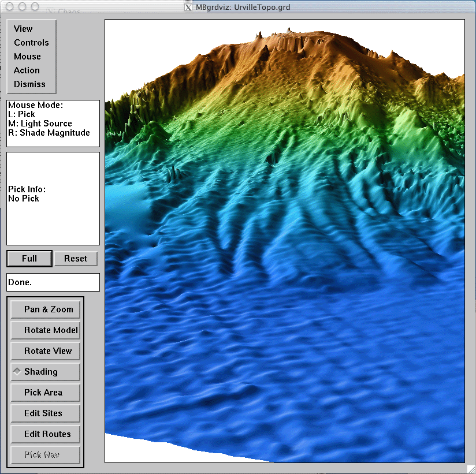Switch to Rotate View mode
476x474 pixels.
45,350
